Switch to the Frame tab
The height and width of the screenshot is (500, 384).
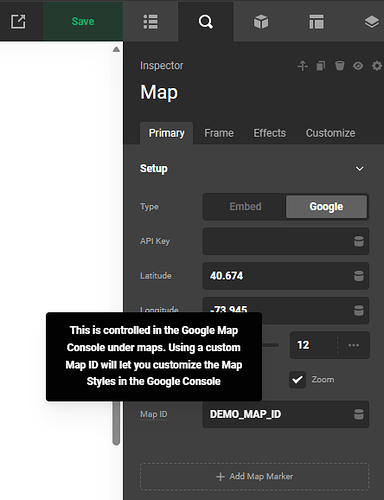coord(219,133)
